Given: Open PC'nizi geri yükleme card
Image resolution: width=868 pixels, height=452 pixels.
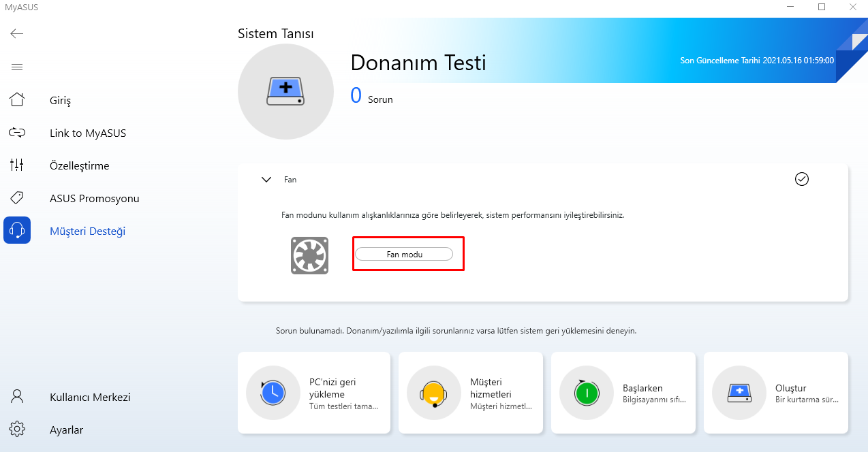Looking at the screenshot, I should 314,393.
